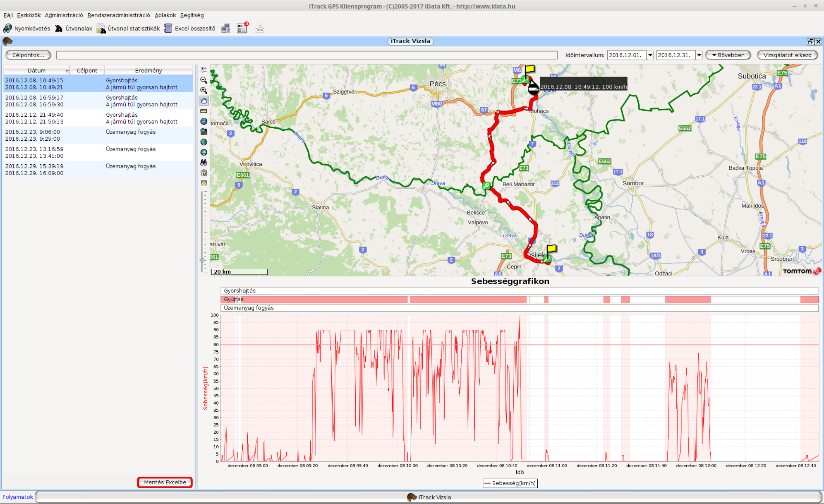Open the end date 2016.12.31 dropdown

pyautogui.click(x=699, y=55)
